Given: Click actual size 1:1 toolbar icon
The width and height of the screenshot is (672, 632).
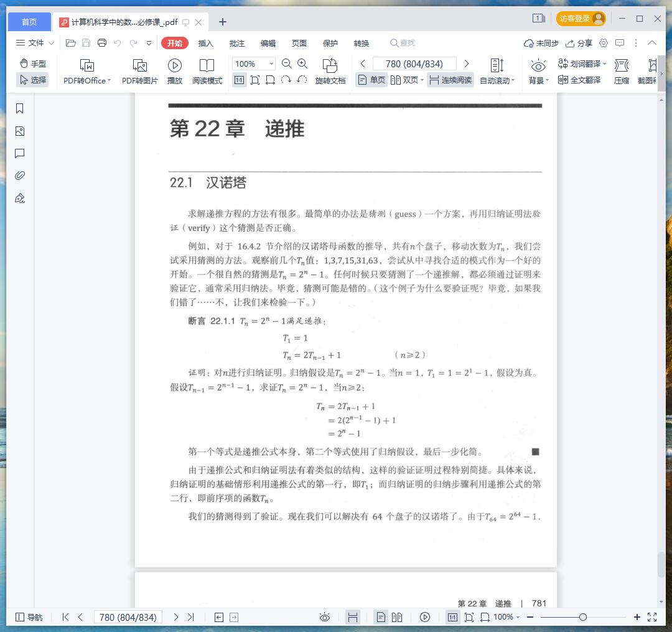Looking at the screenshot, I should point(239,80).
